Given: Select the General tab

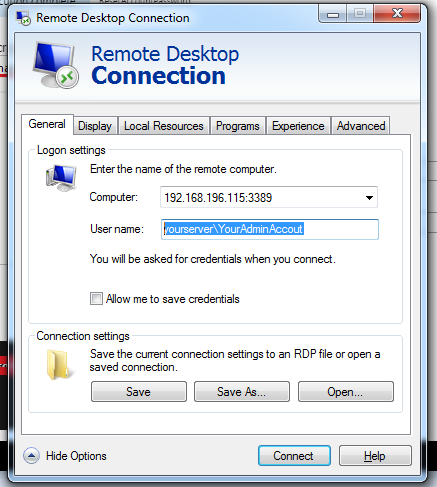Looking at the screenshot, I should pyautogui.click(x=47, y=124).
